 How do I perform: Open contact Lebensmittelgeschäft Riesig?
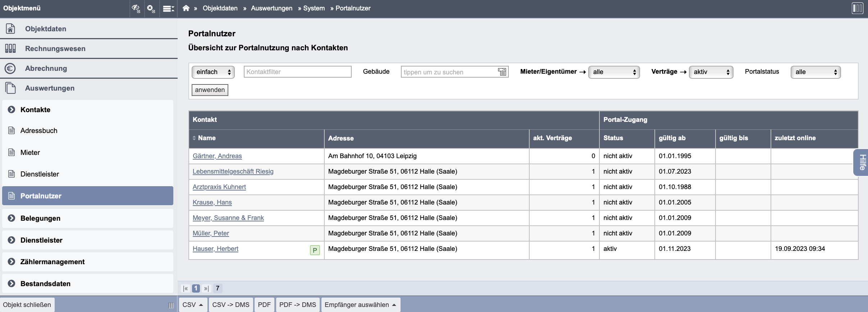233,171
